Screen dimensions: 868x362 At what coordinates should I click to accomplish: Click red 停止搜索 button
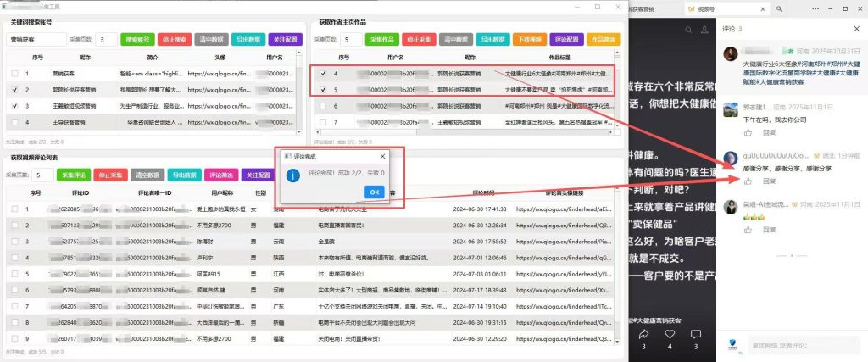tap(175, 39)
